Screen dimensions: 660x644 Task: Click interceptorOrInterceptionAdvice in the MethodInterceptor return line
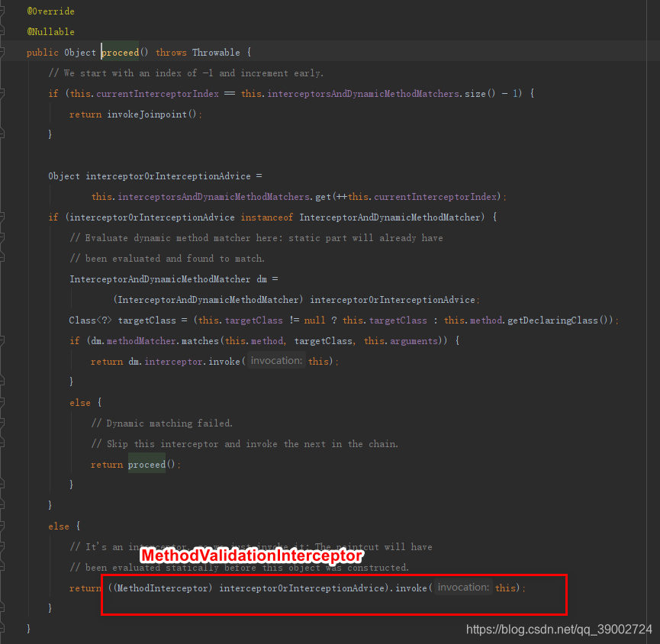(302, 588)
